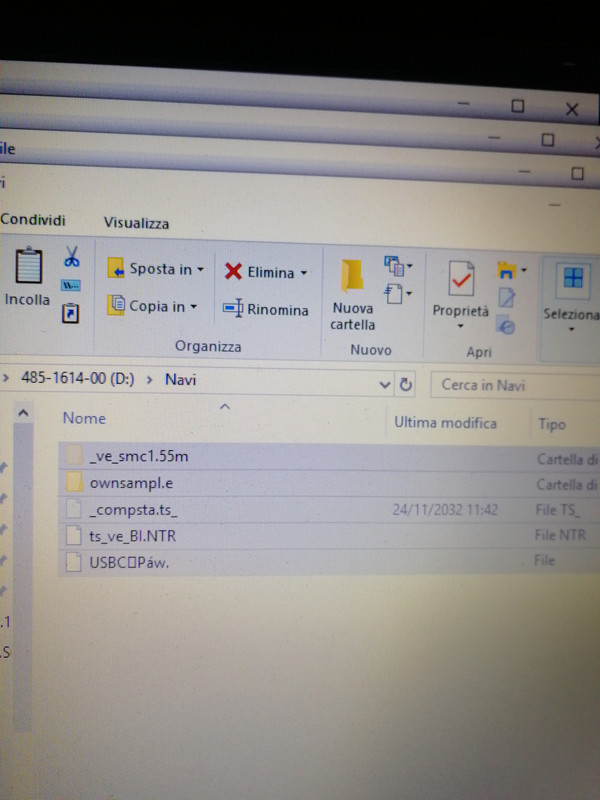Click the ts_ve_BI.NTR file icon
Viewport: 600px width, 800px height.
pos(74,536)
